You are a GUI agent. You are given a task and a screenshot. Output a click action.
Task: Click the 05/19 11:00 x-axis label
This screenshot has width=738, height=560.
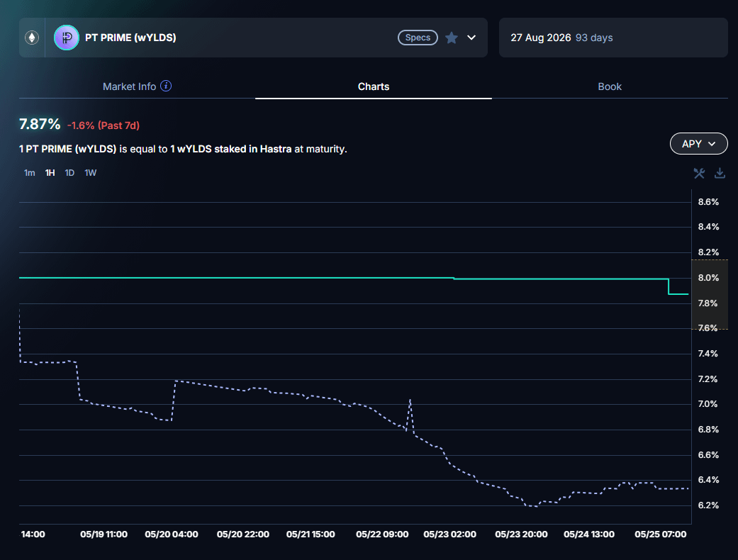pos(104,534)
